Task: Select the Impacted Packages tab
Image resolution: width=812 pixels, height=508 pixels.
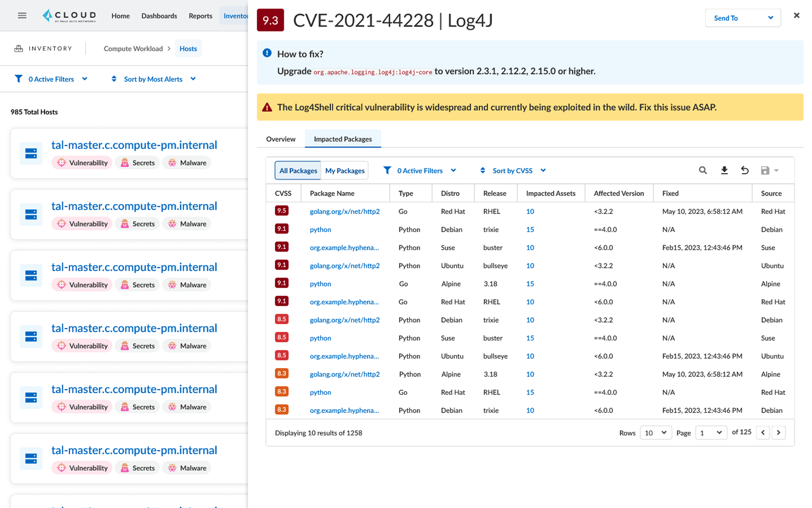Action: tap(343, 139)
